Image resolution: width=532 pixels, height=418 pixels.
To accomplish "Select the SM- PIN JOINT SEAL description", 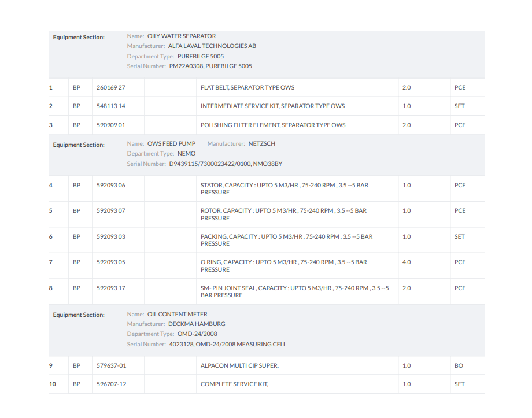I will (294, 291).
